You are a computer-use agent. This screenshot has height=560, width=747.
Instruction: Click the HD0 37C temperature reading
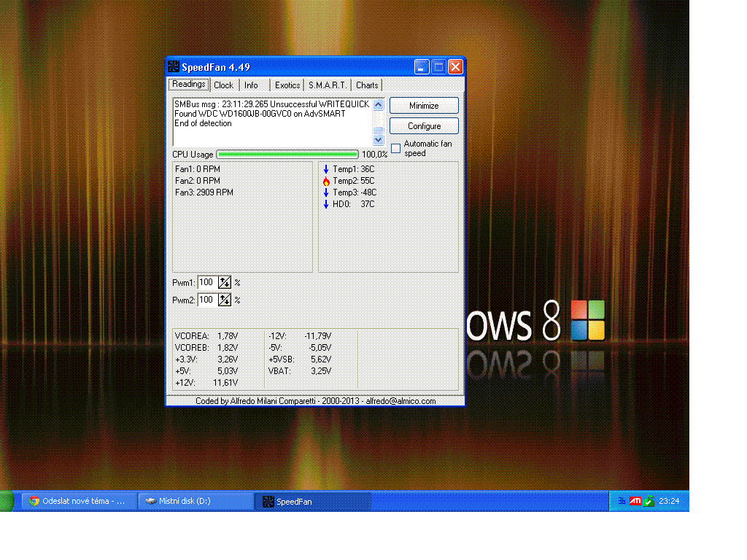[354, 204]
